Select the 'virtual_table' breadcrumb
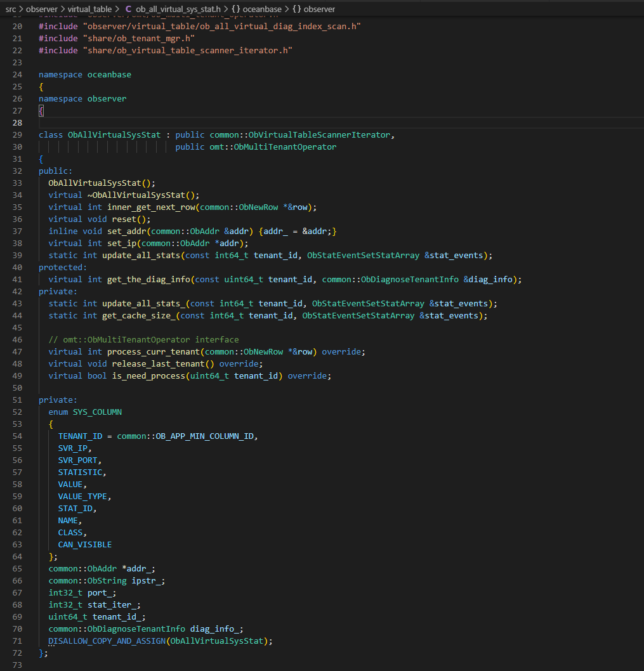The height and width of the screenshot is (671, 644). pyautogui.click(x=89, y=9)
